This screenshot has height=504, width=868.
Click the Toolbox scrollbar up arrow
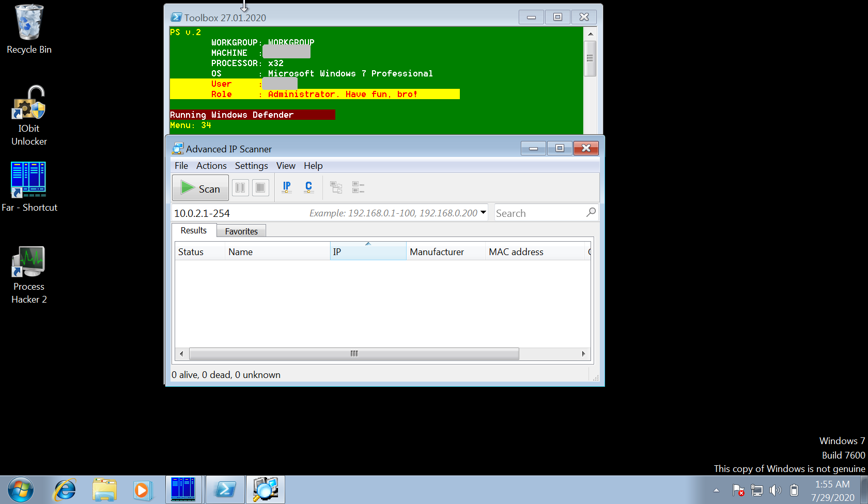(590, 34)
